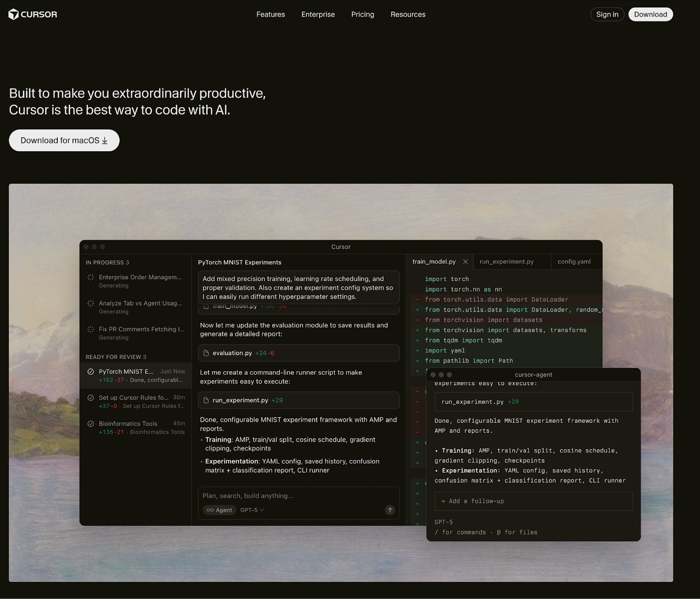
Task: Click Add a follow-up field in cursor-agent
Action: pos(533,501)
